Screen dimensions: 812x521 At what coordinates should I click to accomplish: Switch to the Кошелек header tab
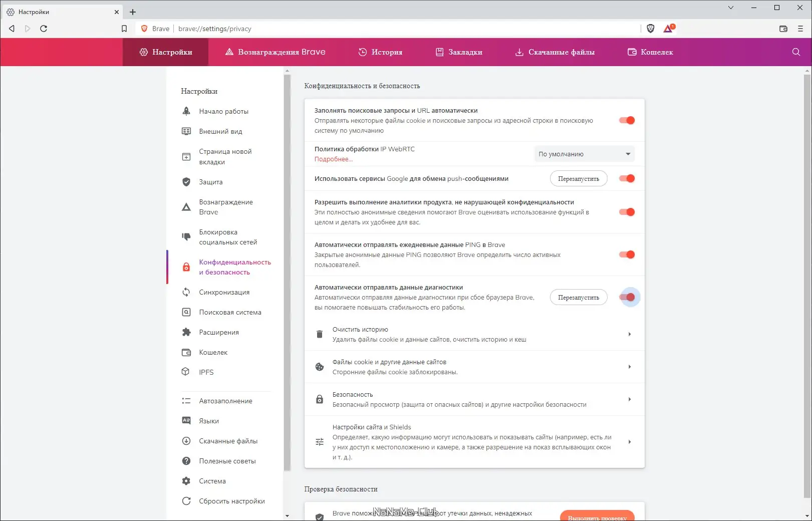point(650,52)
